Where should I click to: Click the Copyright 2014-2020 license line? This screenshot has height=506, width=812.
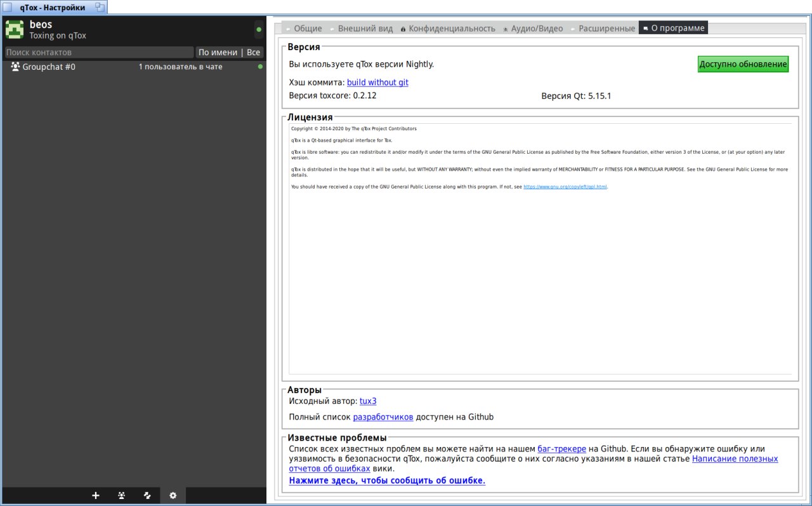pyautogui.click(x=354, y=128)
